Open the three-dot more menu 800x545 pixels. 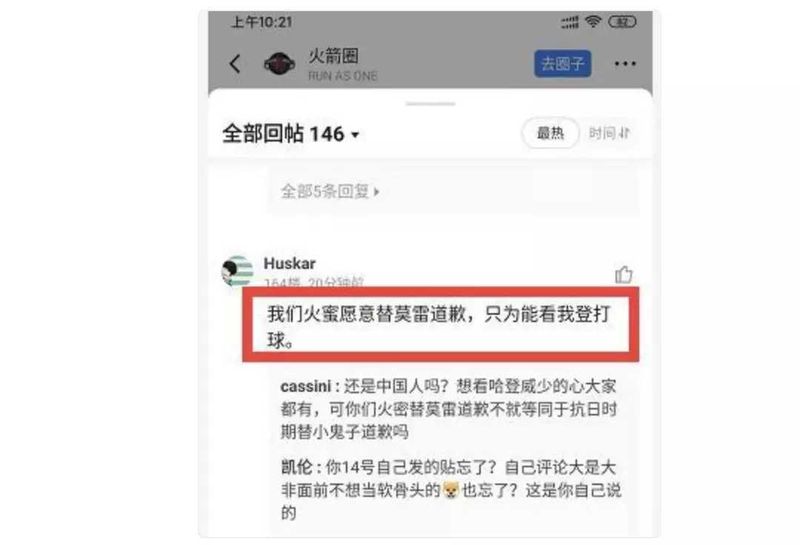pyautogui.click(x=625, y=64)
